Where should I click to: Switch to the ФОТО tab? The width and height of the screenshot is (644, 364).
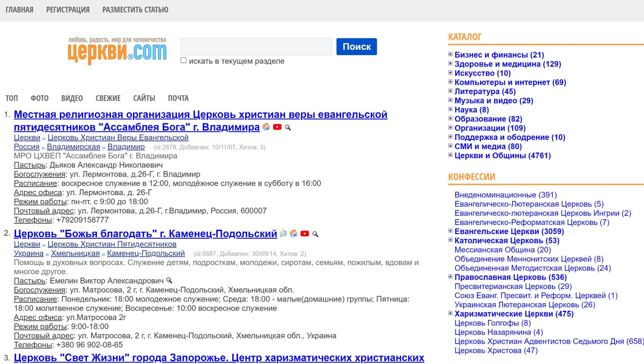coord(40,98)
